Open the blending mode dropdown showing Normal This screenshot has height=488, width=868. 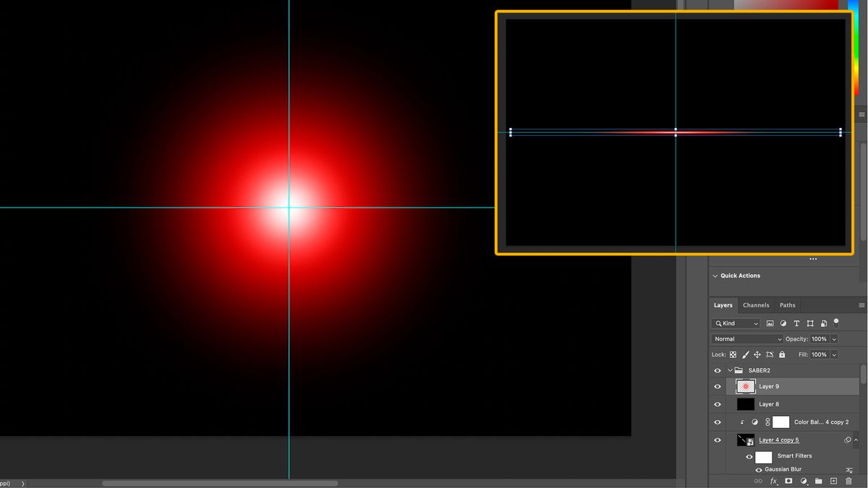(745, 338)
